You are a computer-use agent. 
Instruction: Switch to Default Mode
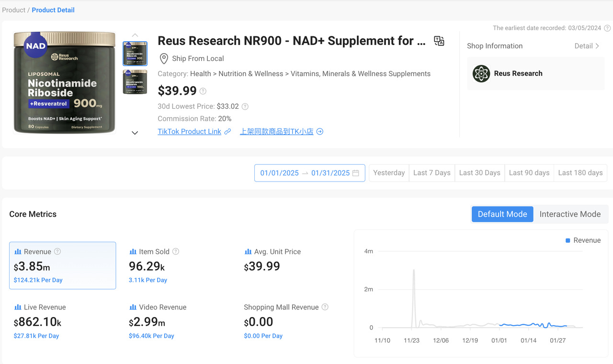tap(502, 214)
